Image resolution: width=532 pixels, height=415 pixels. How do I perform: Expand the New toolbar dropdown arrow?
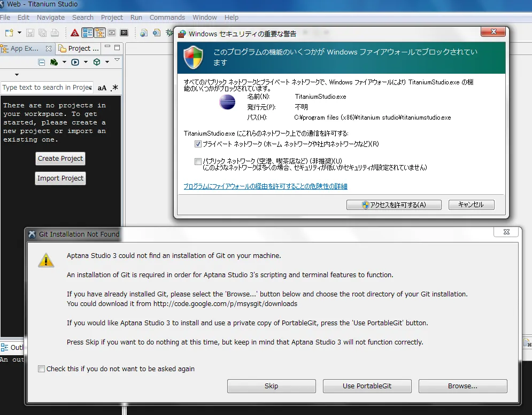click(x=20, y=33)
